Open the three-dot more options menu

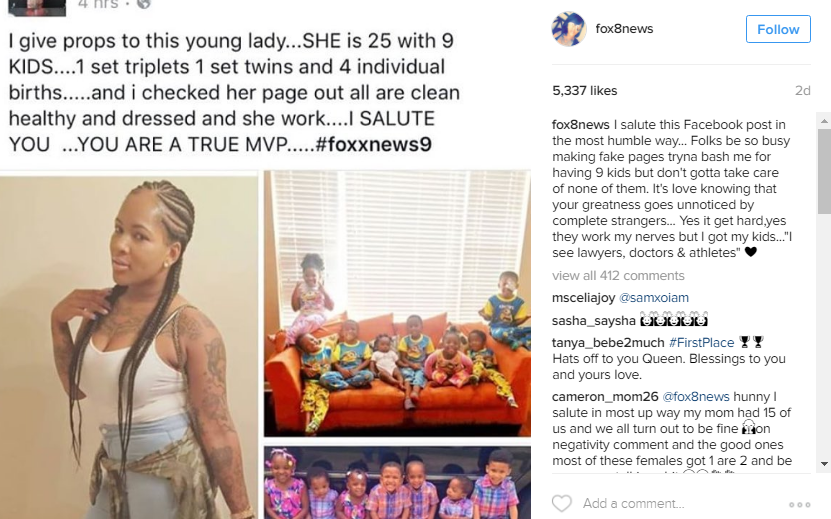click(799, 504)
